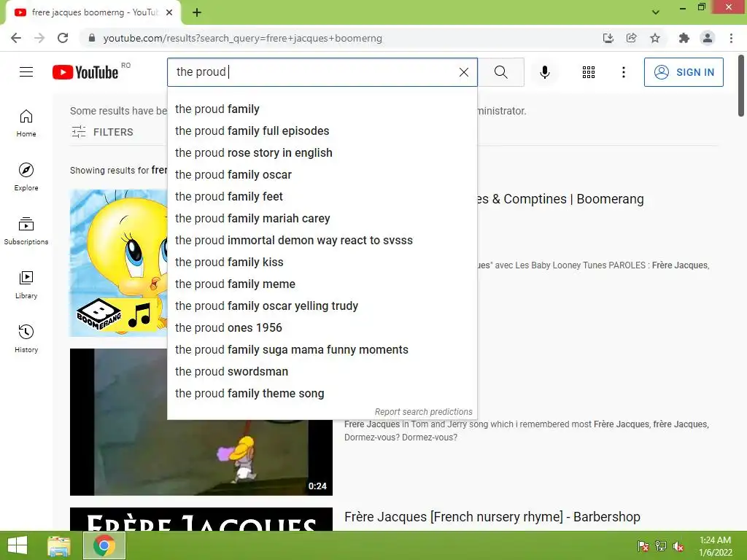Open Library in the sidebar
Viewport: 747px width, 560px height.
[26, 285]
